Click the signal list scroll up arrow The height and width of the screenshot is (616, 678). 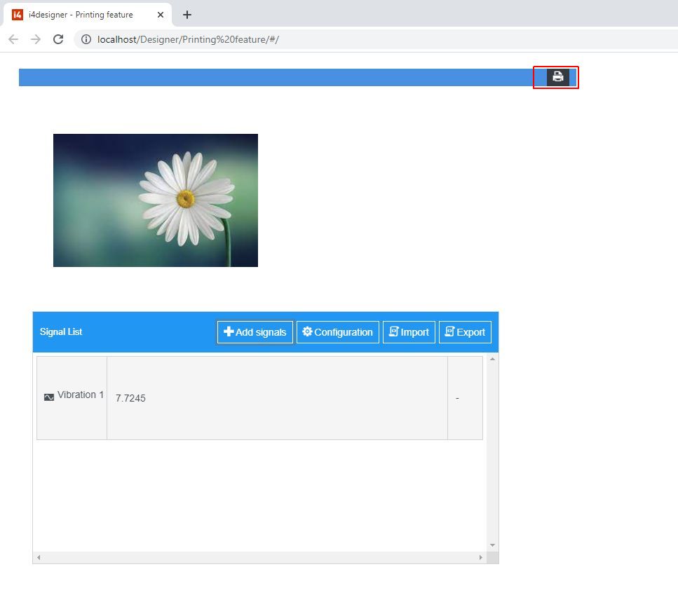(492, 360)
